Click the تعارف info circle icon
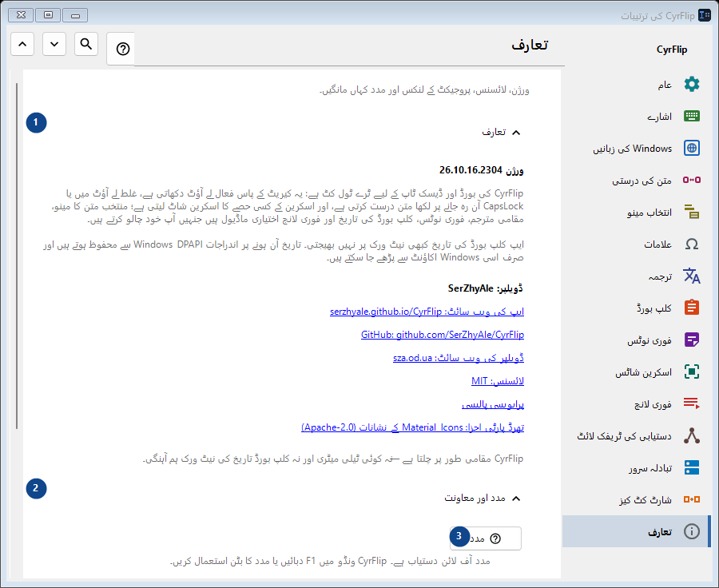Viewport: 719px width, 588px height. point(692,531)
